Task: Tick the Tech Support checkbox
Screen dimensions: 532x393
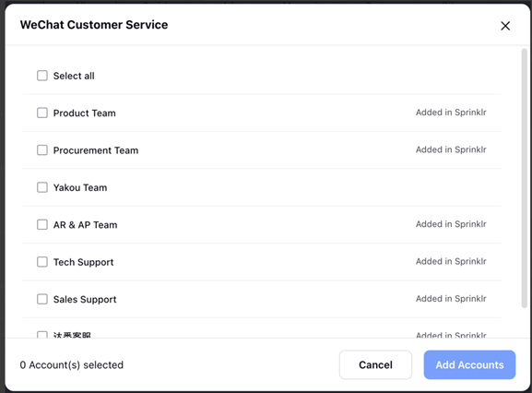Action: (42, 262)
